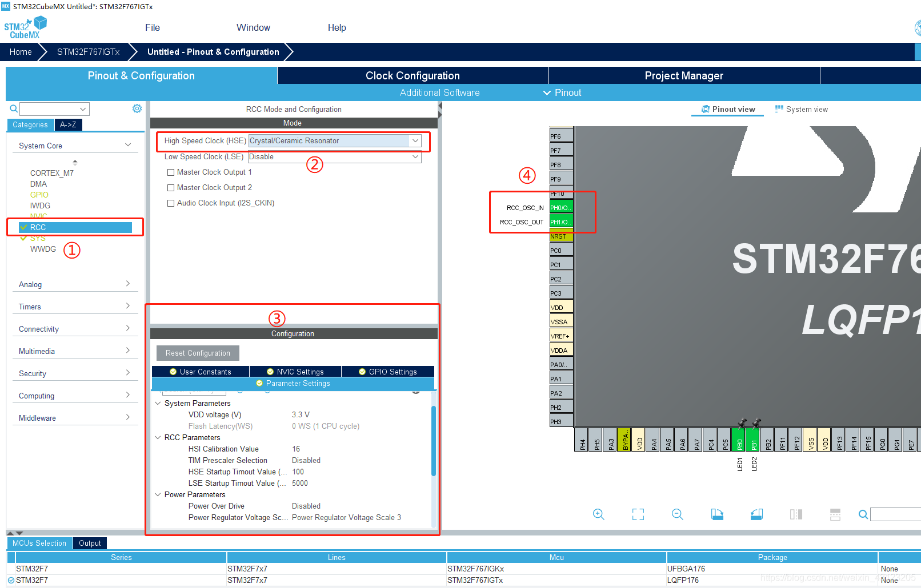Select the PH0 RCC_OSC_IN pin
The image size is (921, 588).
[x=561, y=207]
